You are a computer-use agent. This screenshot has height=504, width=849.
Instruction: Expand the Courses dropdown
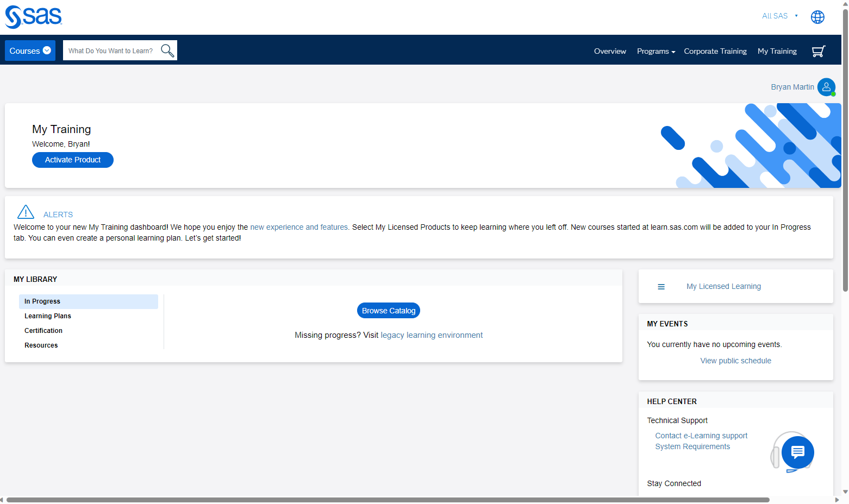pyautogui.click(x=30, y=50)
